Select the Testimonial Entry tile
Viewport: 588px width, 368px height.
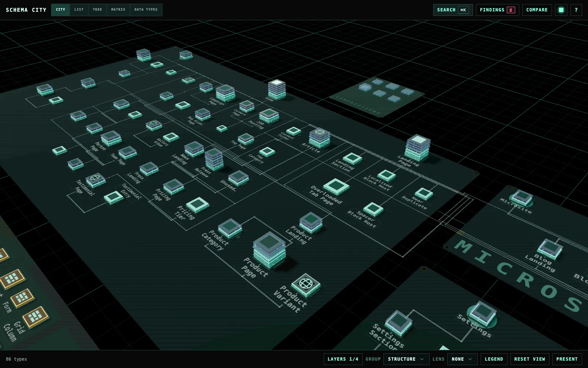pos(114,197)
